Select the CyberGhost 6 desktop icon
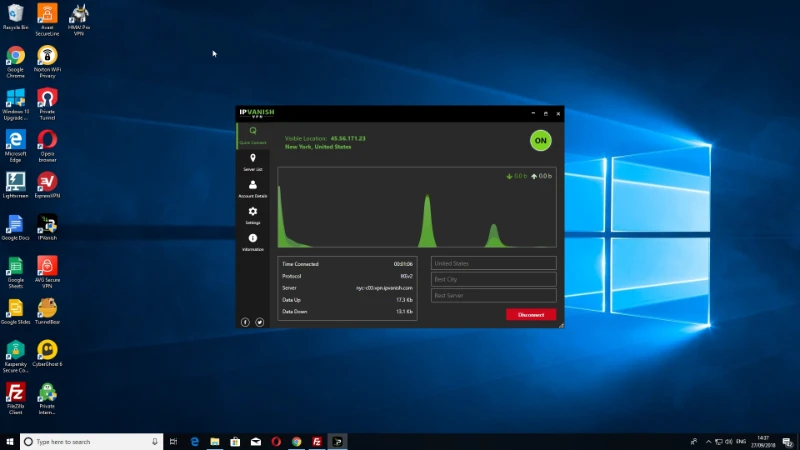800x450 pixels. tap(46, 352)
